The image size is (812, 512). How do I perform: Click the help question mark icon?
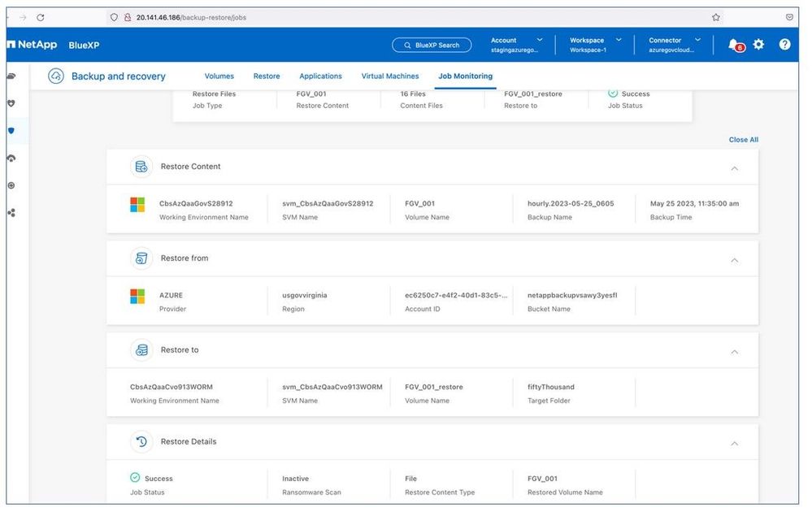click(784, 45)
